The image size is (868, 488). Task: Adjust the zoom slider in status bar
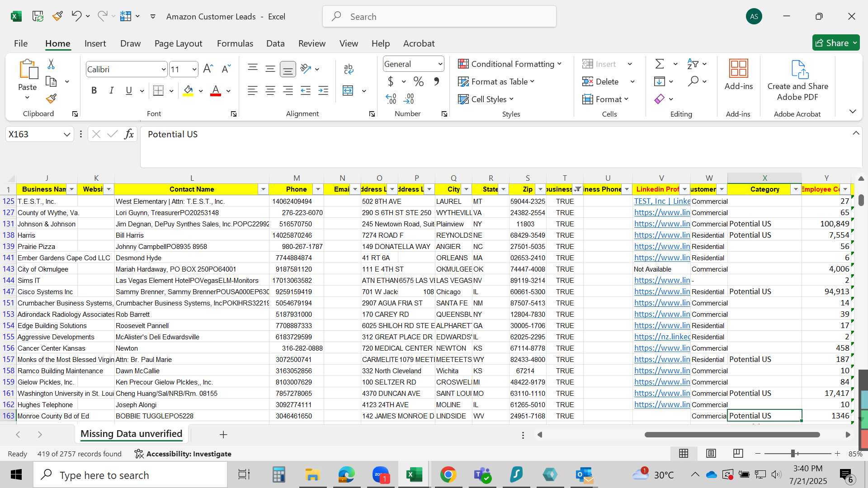(793, 453)
